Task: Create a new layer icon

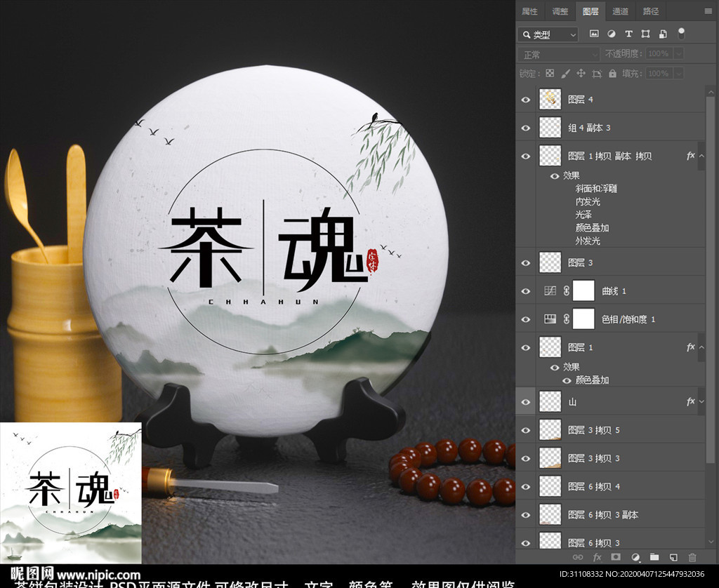Action: (673, 557)
